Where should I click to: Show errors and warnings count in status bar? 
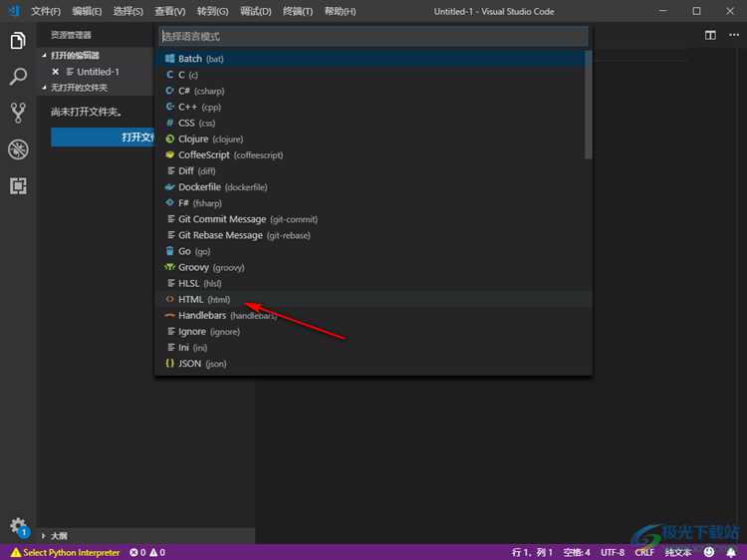(147, 552)
